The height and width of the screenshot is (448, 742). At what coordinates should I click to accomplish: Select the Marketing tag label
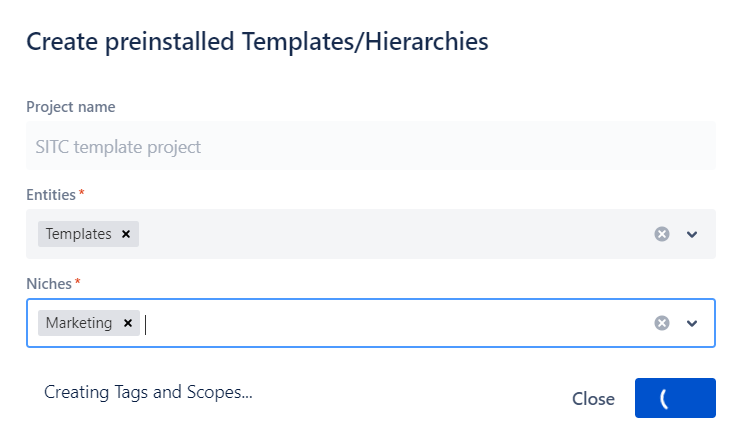79,323
